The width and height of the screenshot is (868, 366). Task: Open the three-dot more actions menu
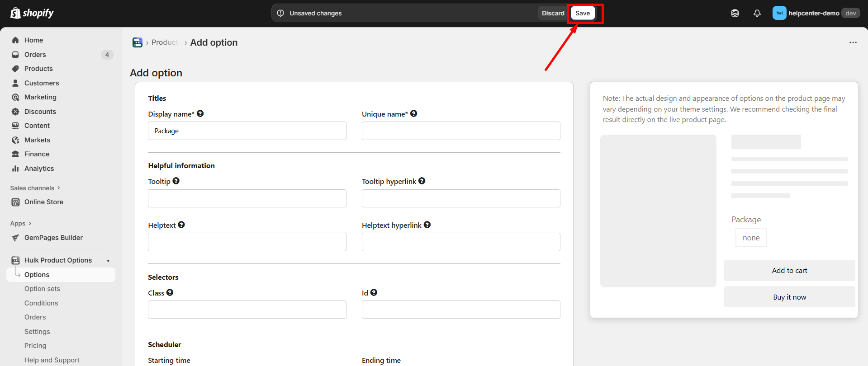tap(853, 42)
